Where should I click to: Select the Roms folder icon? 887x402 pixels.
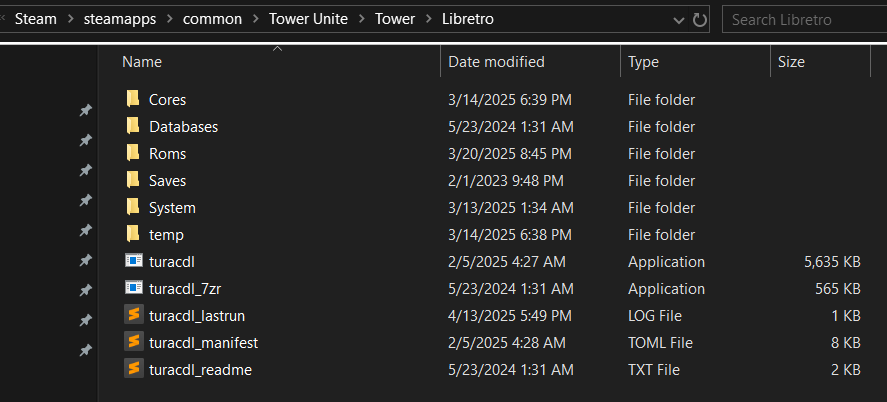click(133, 153)
